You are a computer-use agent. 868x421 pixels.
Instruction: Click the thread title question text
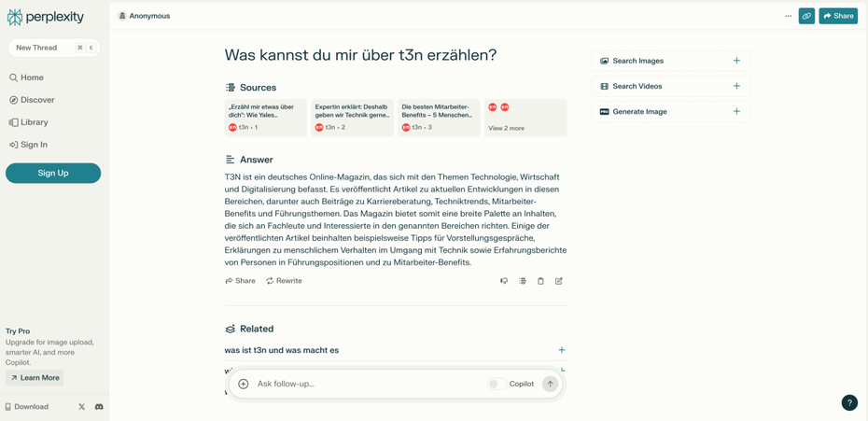pos(360,55)
